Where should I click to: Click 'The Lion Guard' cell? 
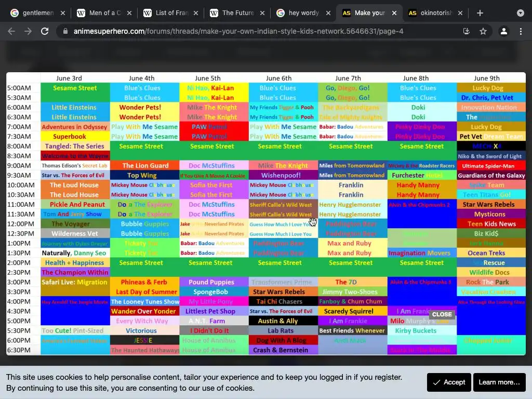click(145, 166)
